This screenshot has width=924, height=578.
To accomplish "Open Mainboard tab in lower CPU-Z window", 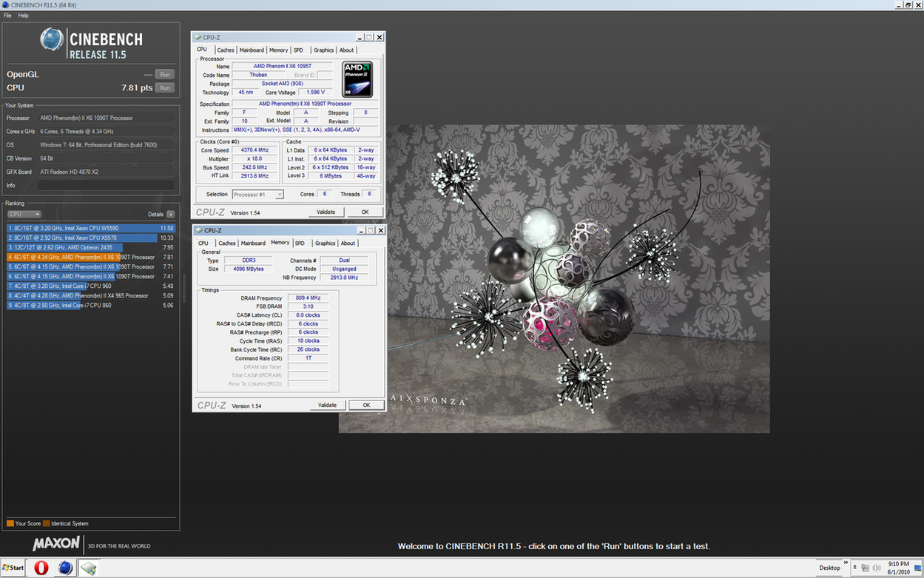I will [253, 243].
